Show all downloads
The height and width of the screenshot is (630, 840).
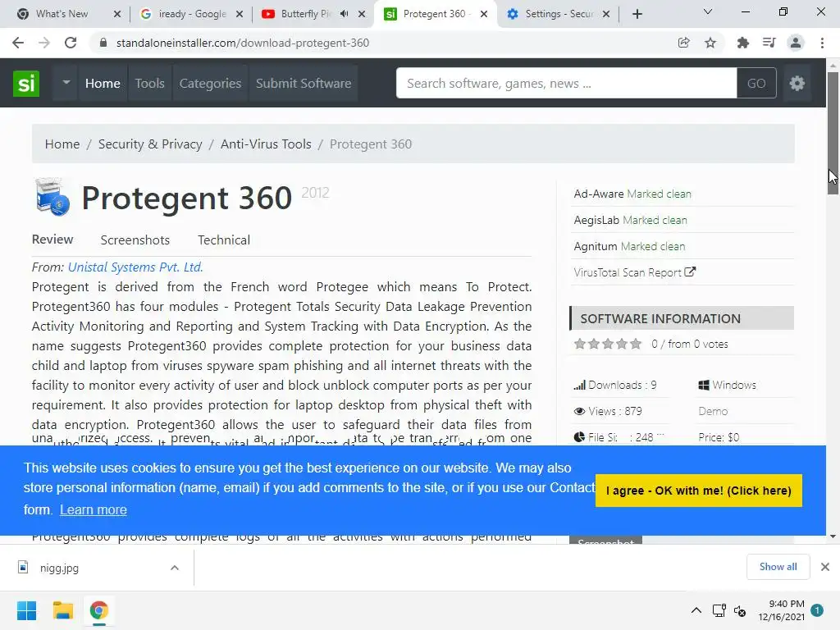pyautogui.click(x=778, y=567)
